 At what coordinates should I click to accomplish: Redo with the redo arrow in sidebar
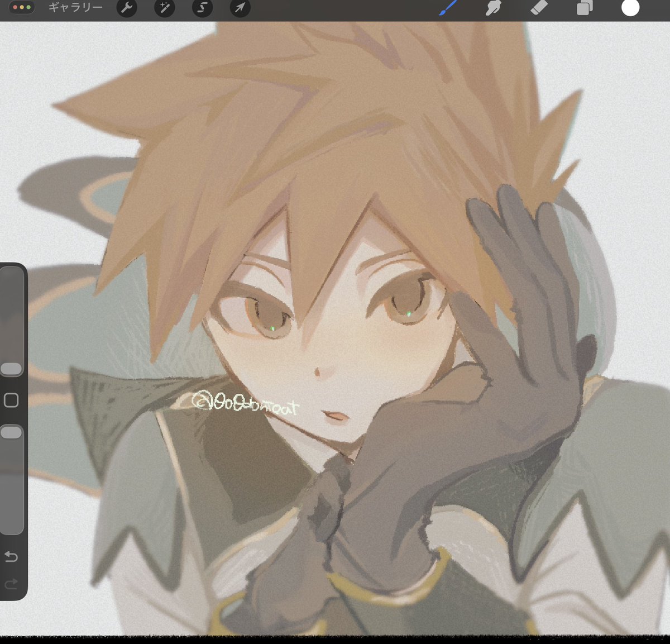click(11, 584)
